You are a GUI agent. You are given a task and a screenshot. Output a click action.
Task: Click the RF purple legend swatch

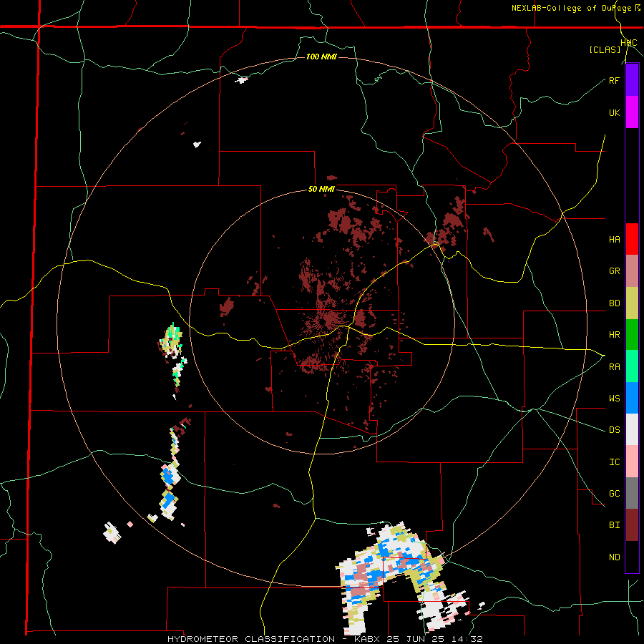click(632, 80)
